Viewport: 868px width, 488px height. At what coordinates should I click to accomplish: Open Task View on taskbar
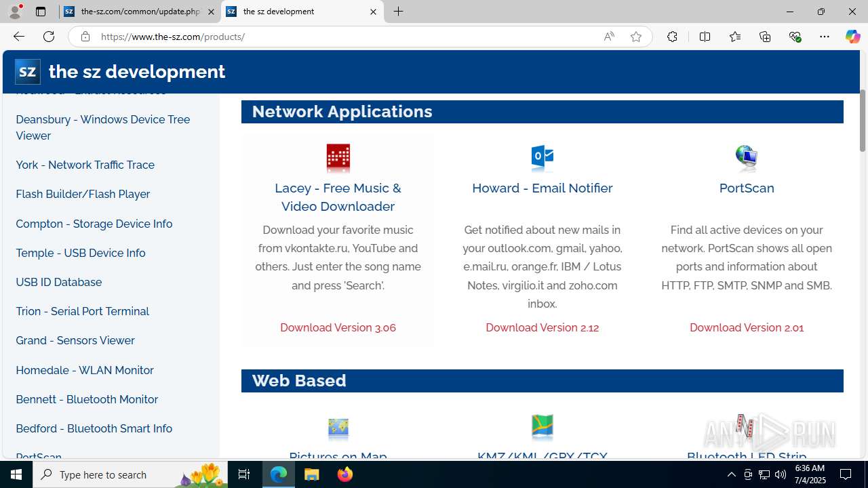244,474
